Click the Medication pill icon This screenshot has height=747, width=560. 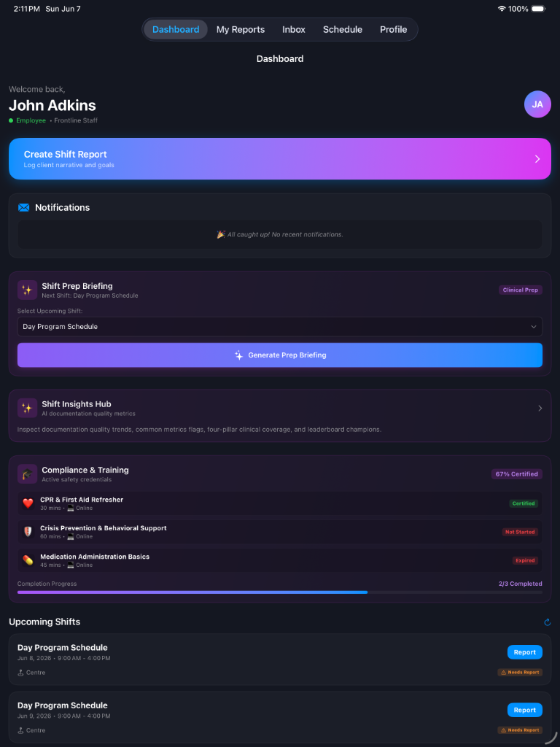point(28,560)
